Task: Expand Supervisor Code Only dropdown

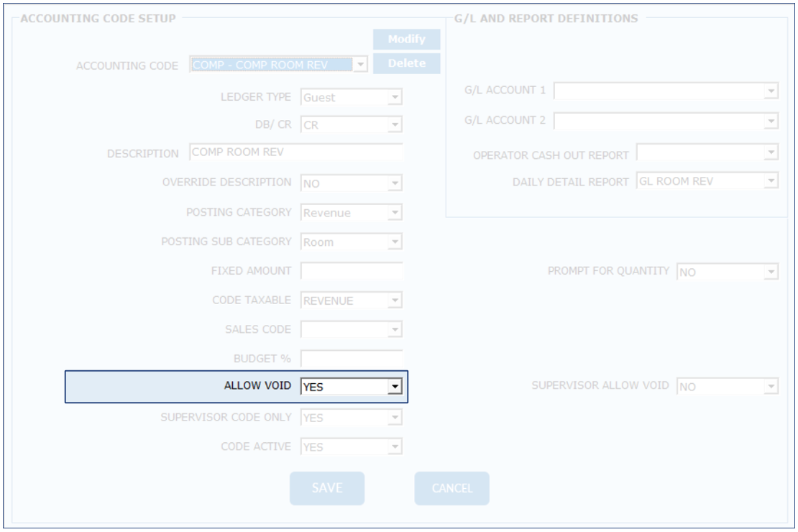Action: [x=394, y=418]
